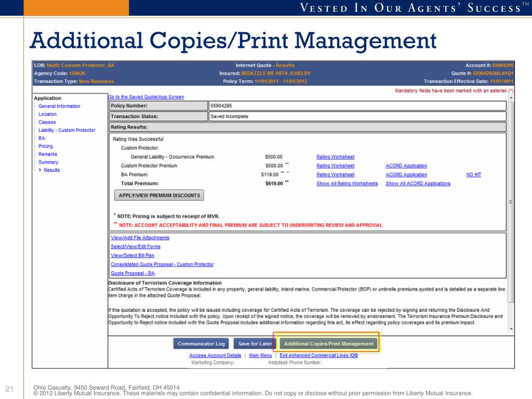Click the quote number in the header
The width and height of the screenshot is (532, 399).
click(x=494, y=73)
